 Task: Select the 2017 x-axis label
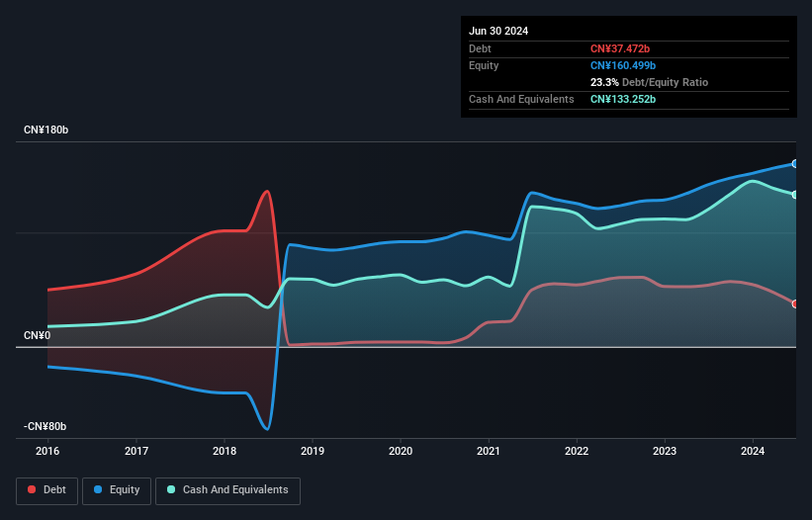click(x=136, y=451)
